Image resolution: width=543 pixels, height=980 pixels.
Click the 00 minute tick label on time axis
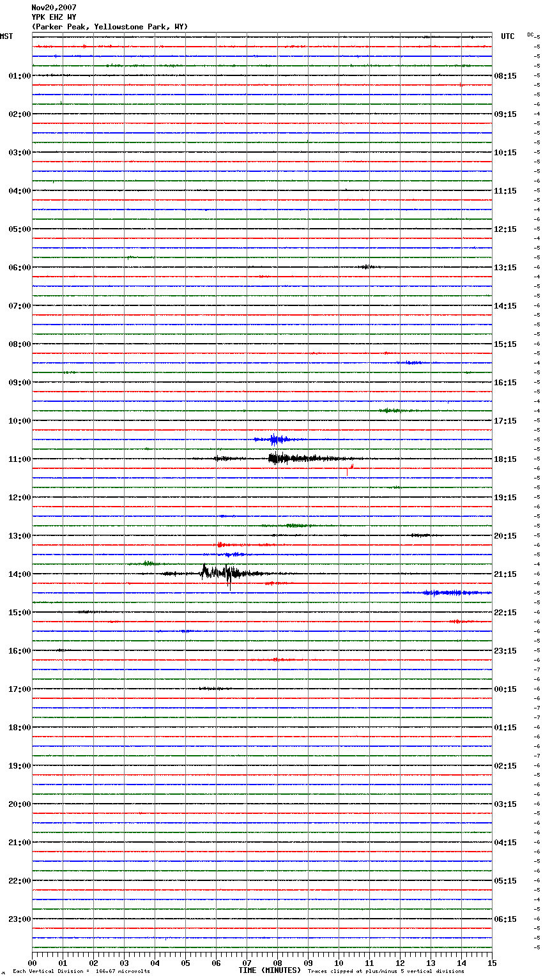(32, 963)
